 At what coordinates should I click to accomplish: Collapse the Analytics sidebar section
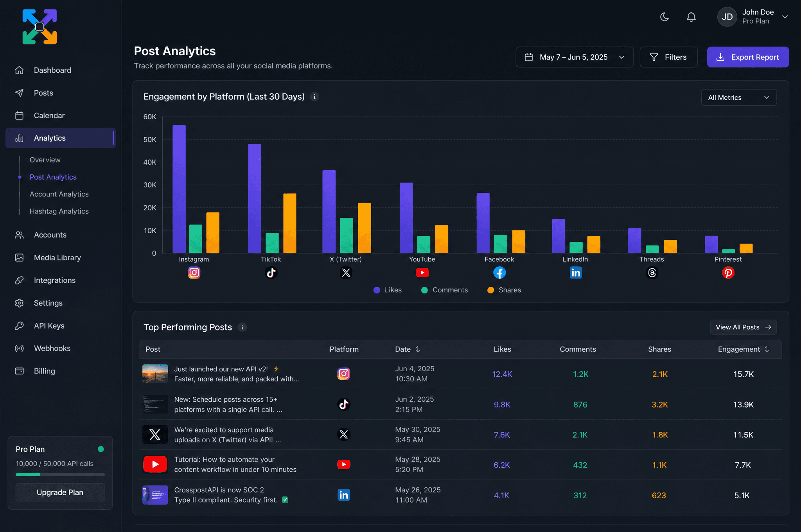[x=61, y=138]
